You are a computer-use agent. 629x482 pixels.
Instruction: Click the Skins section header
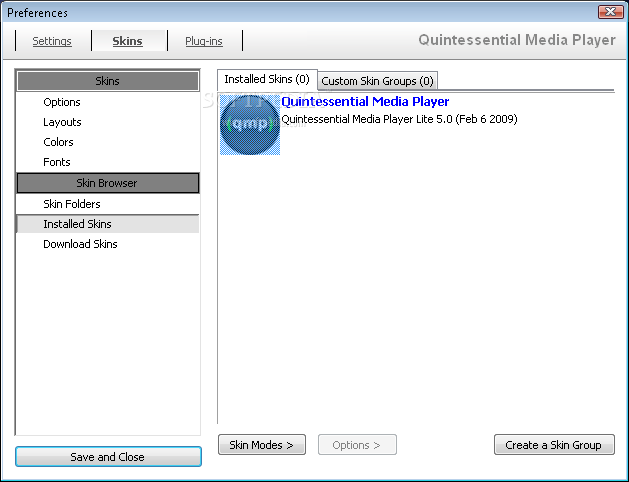108,81
